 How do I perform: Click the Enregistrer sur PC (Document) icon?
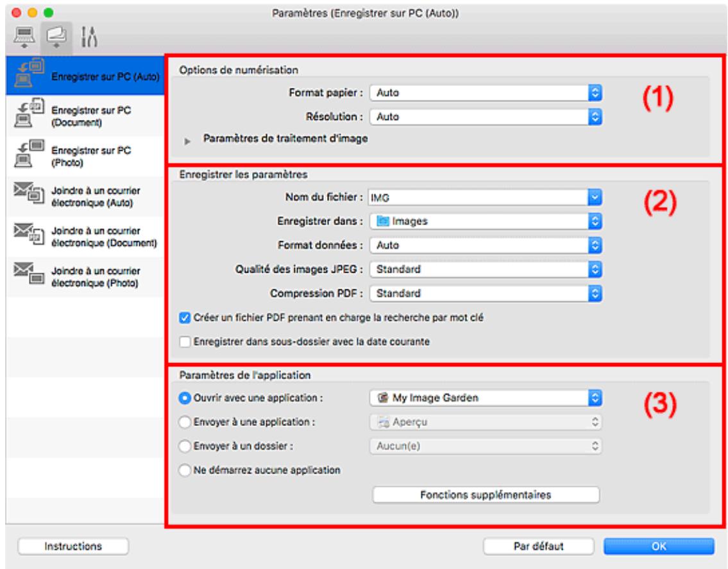coord(30,114)
